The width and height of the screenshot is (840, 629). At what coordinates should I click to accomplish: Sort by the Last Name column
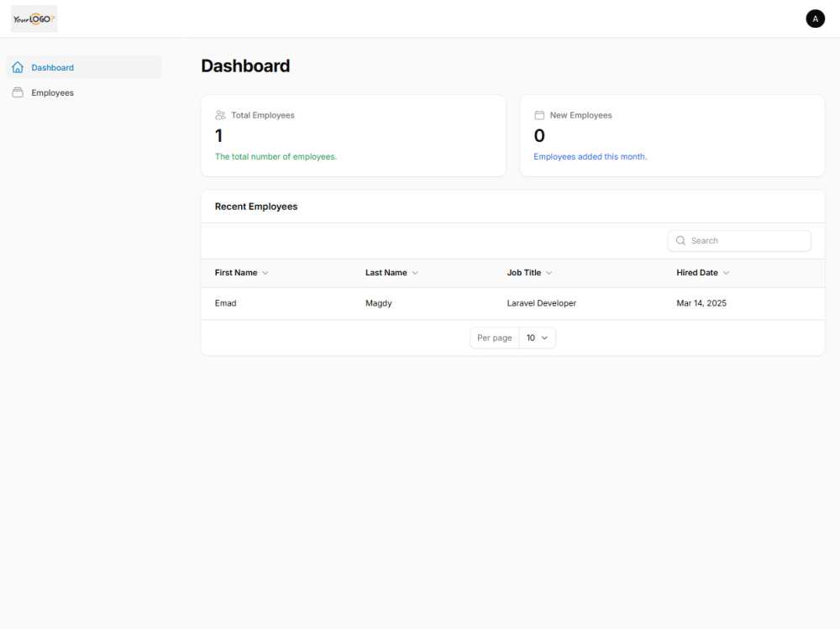tap(391, 273)
